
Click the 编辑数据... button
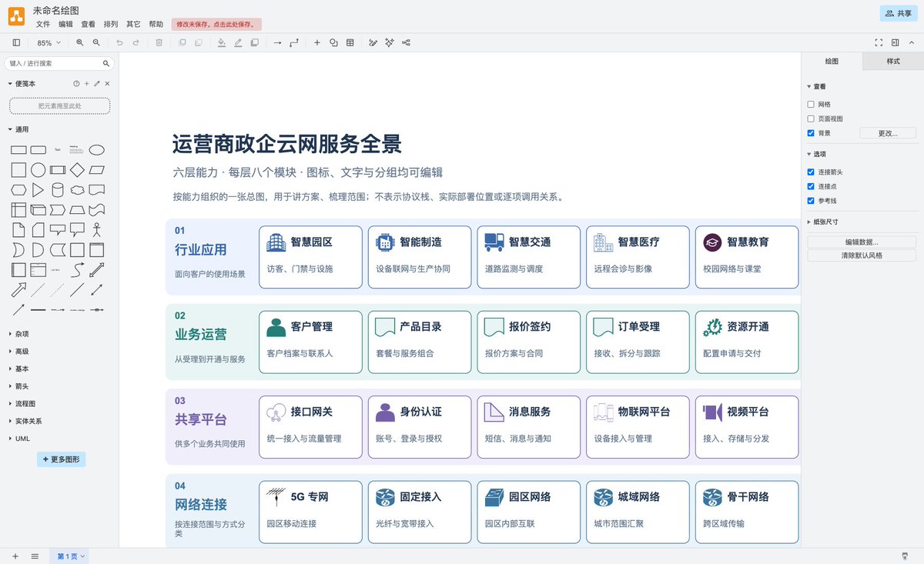[x=862, y=242]
